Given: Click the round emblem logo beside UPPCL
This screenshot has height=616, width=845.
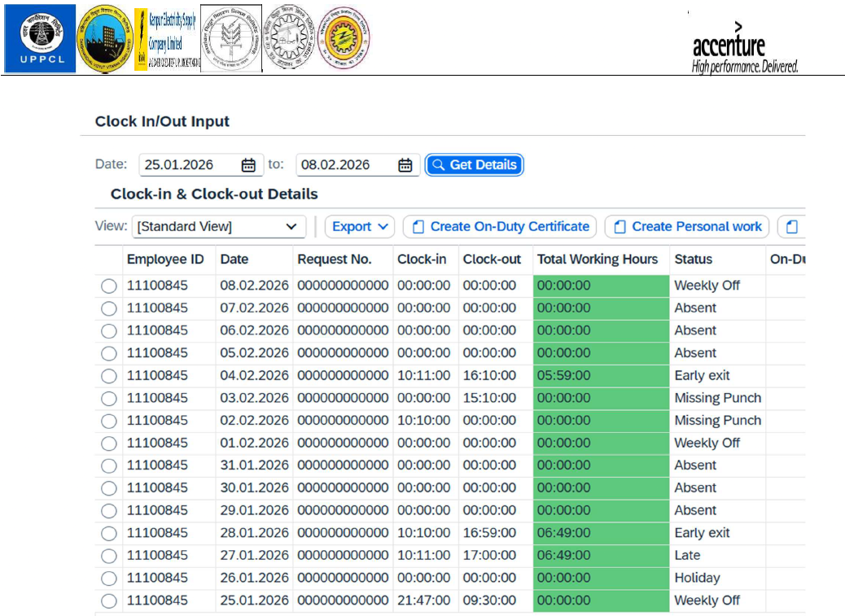Looking at the screenshot, I should 103,39.
